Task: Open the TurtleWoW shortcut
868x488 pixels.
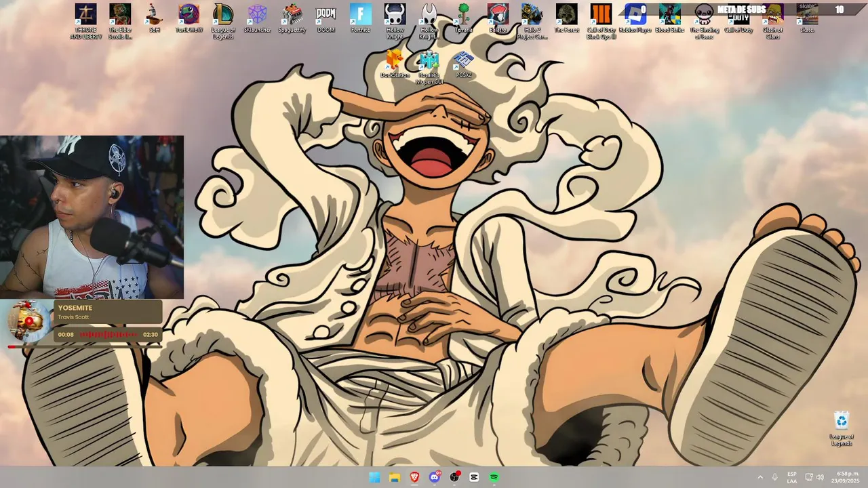Action: click(189, 18)
